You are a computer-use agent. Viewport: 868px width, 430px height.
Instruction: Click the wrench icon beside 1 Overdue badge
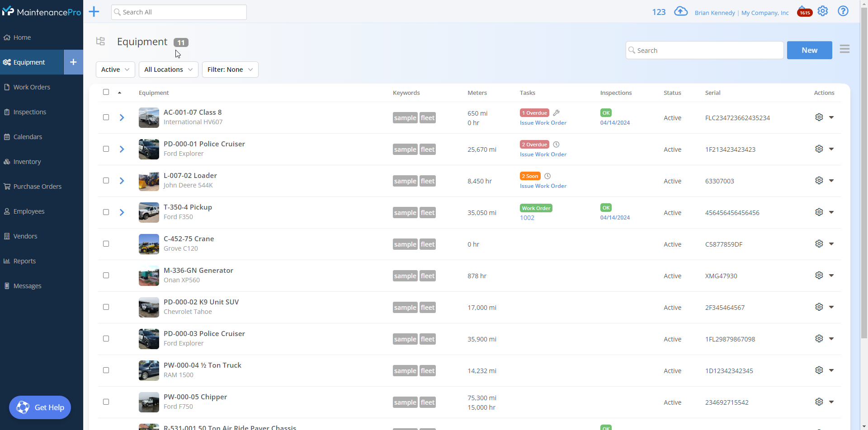[x=557, y=112]
